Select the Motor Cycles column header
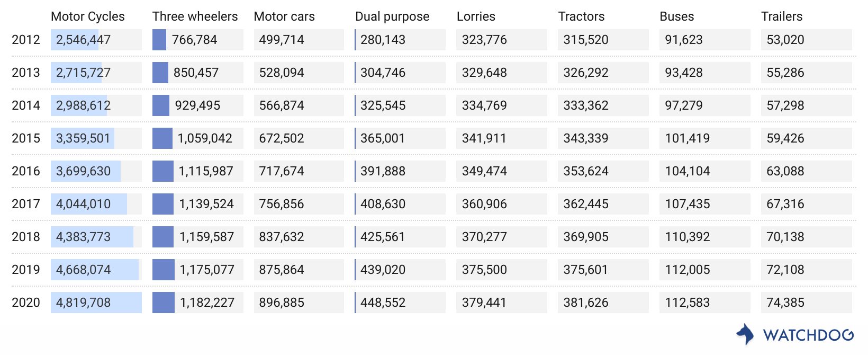This screenshot has width=868, height=355. 88,16
